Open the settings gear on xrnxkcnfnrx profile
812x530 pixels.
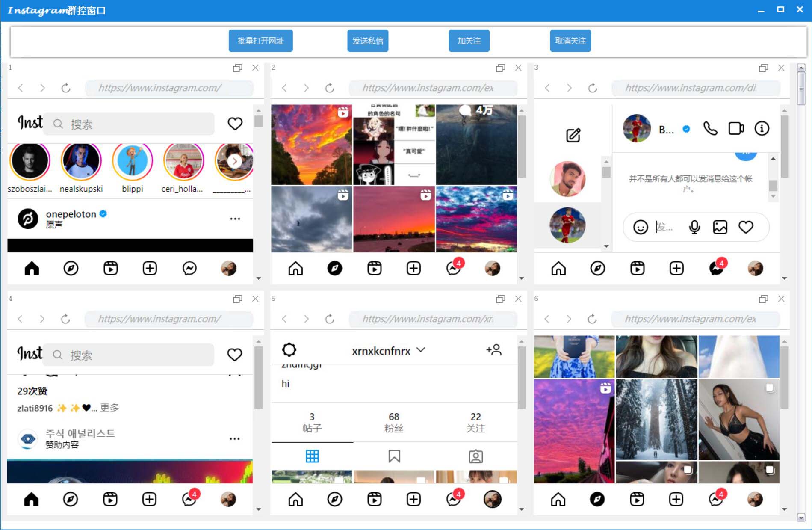point(289,350)
